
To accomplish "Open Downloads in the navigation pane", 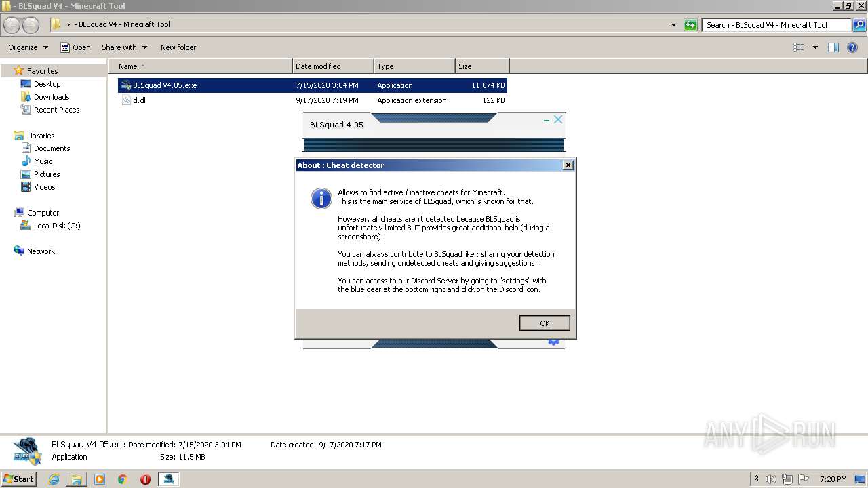I will click(52, 97).
